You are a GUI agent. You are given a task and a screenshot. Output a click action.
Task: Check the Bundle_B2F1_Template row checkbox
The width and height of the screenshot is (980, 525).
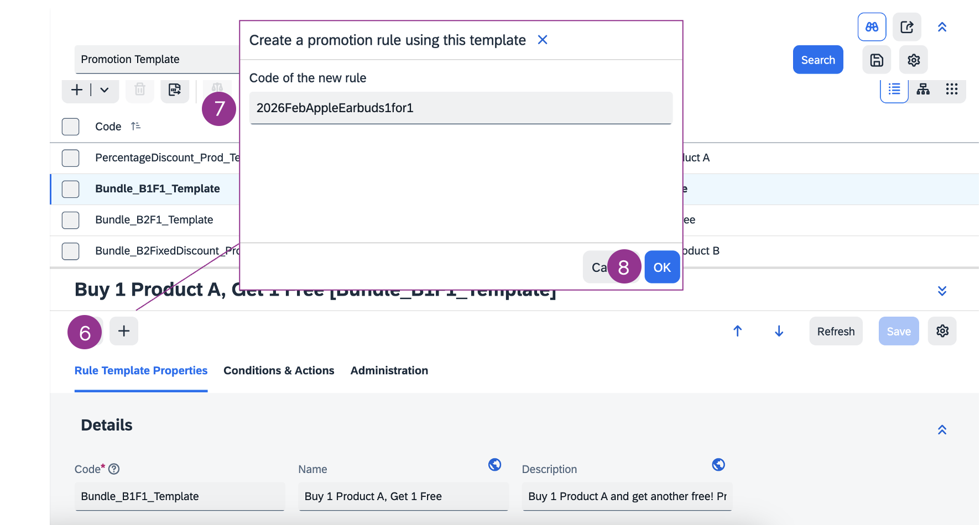pos(70,220)
